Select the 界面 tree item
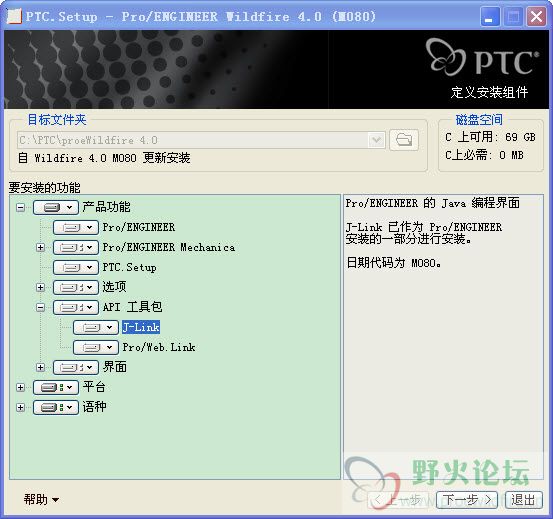Viewport: 553px width, 519px height. click(115, 367)
